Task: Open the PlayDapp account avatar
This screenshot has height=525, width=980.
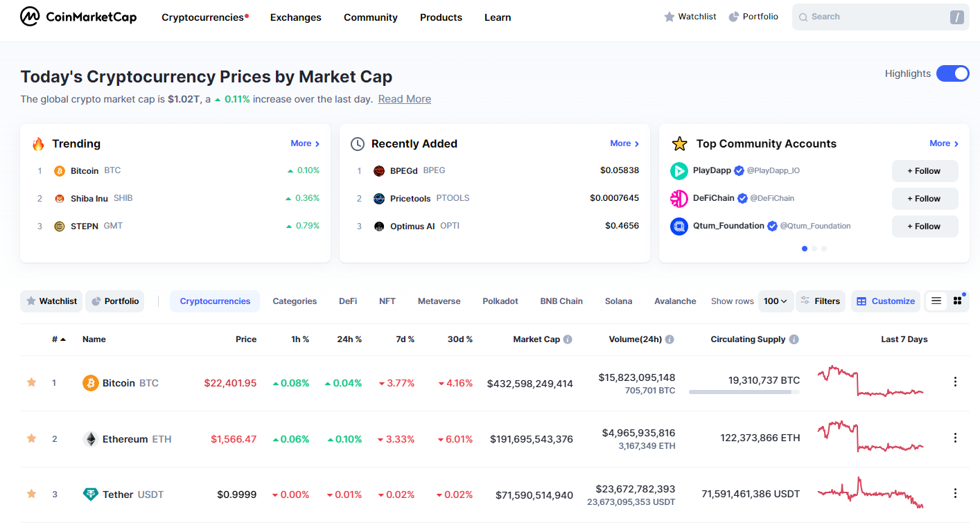Action: tap(679, 171)
